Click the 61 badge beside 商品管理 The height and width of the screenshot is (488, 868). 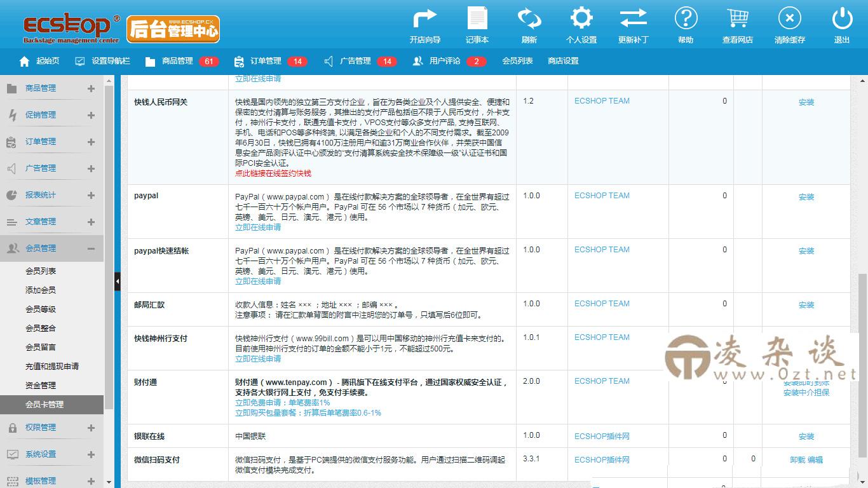[x=208, y=62]
